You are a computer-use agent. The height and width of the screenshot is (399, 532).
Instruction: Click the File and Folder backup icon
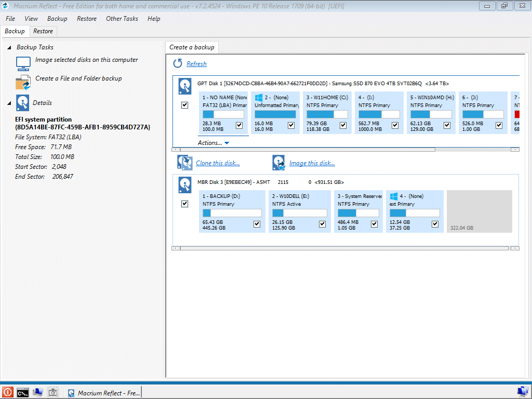coord(23,83)
